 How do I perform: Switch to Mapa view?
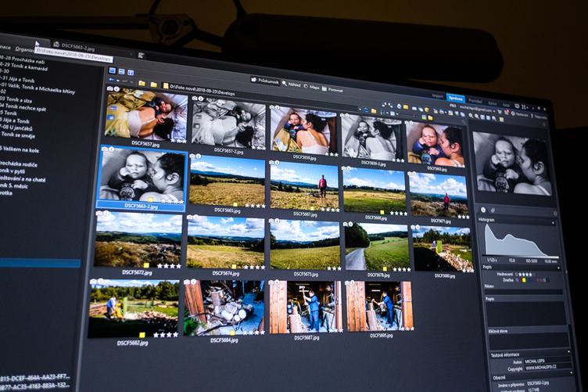312,87
